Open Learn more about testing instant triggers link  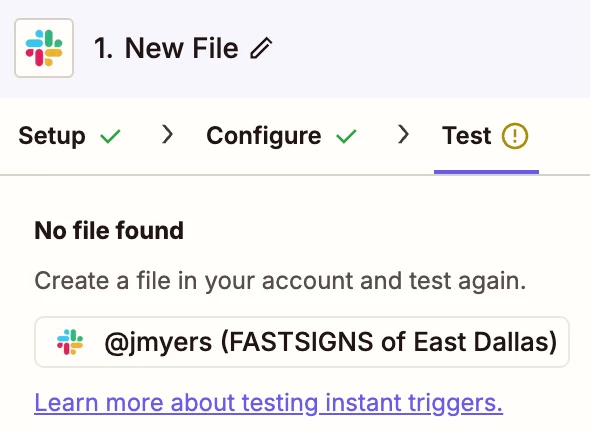point(269,403)
